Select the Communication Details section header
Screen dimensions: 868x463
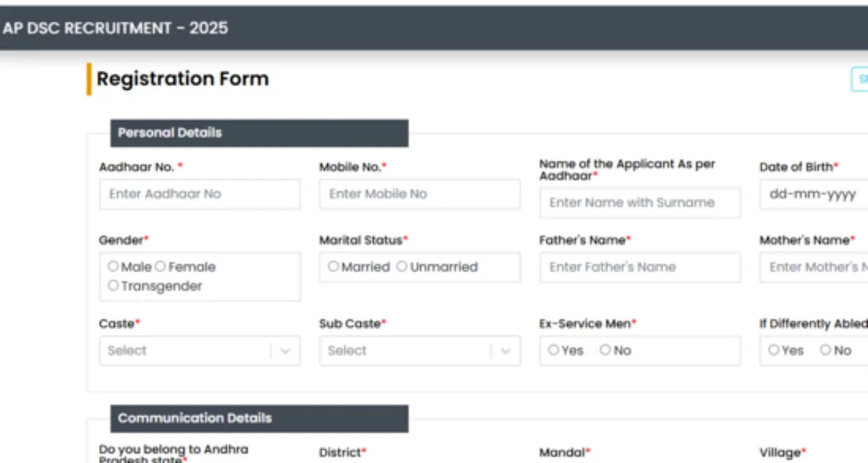click(259, 418)
